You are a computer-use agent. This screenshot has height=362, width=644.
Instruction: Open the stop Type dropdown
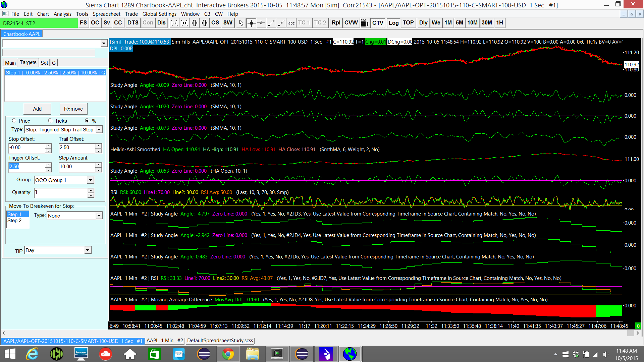point(99,130)
